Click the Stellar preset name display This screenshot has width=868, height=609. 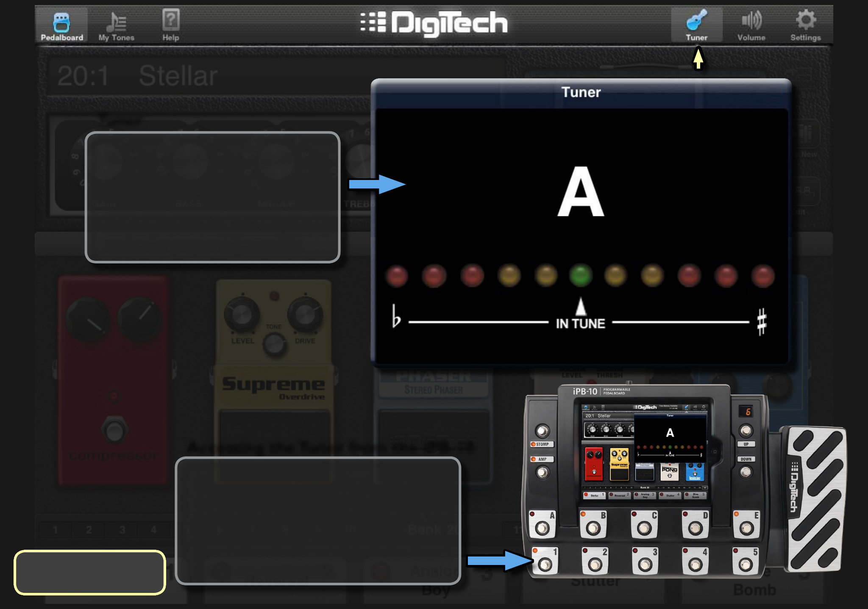click(178, 76)
